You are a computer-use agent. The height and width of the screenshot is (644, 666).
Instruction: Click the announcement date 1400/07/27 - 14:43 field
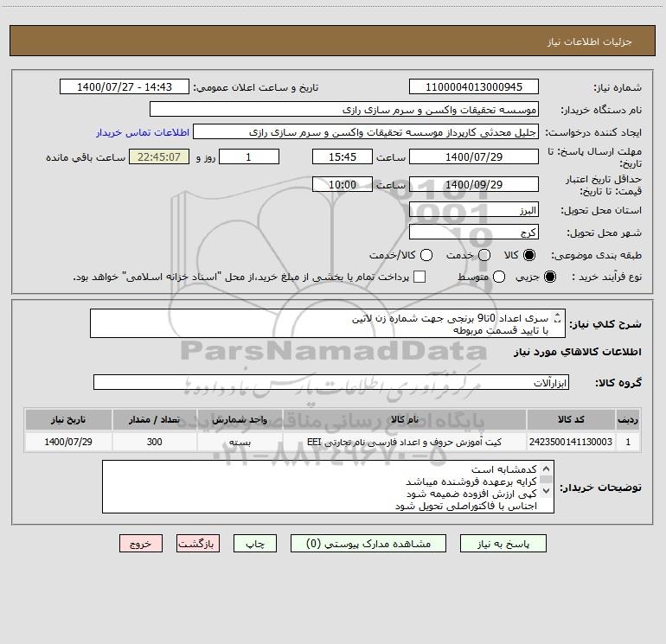[x=125, y=87]
